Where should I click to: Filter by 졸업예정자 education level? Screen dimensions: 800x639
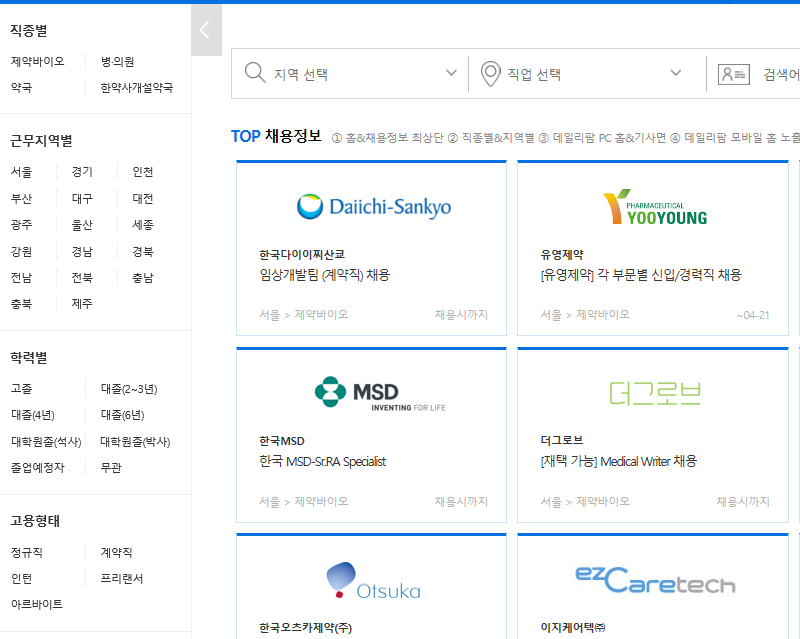[38, 468]
